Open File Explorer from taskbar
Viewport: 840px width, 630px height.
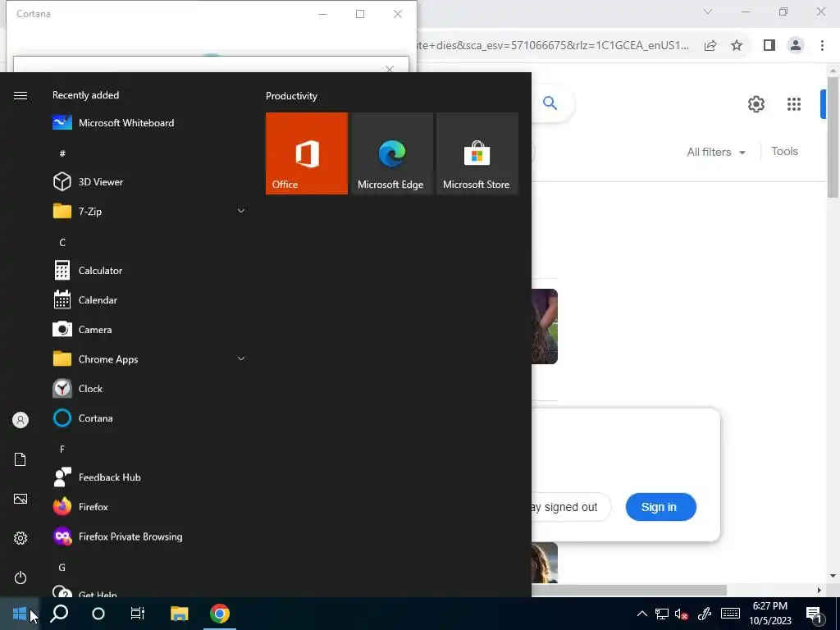pos(180,614)
